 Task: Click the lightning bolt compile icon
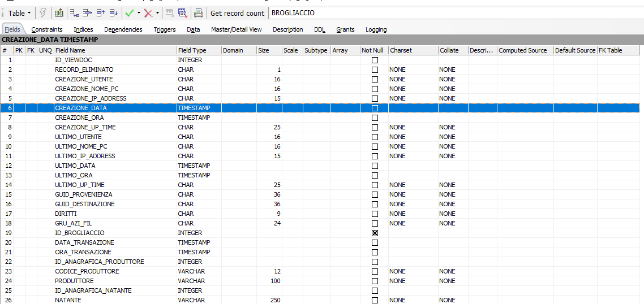click(x=42, y=13)
